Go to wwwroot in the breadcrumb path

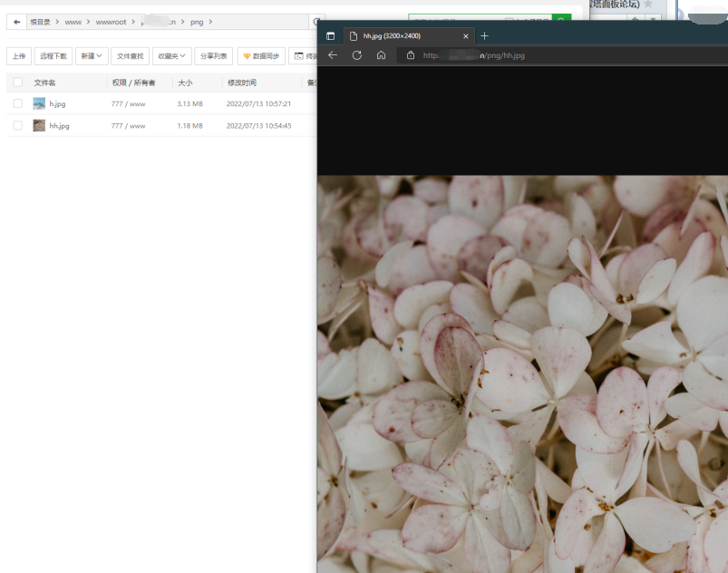tap(111, 22)
